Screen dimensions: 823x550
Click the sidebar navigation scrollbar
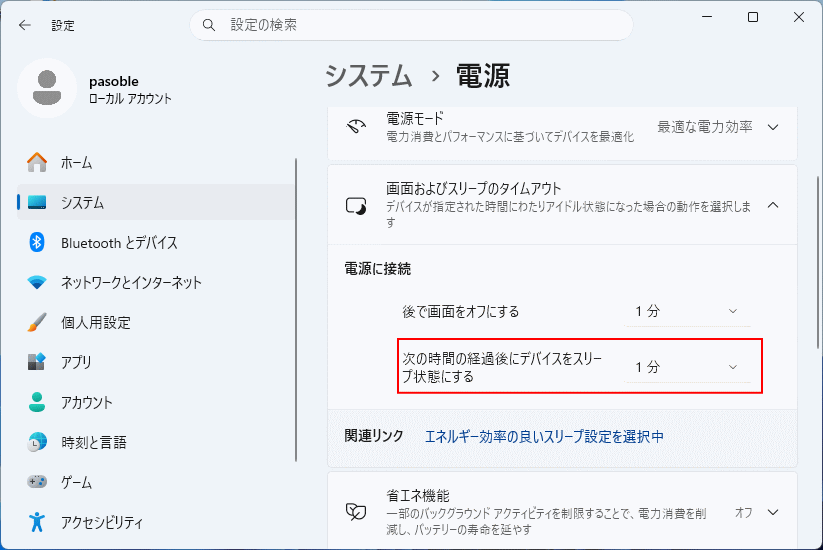(296, 310)
